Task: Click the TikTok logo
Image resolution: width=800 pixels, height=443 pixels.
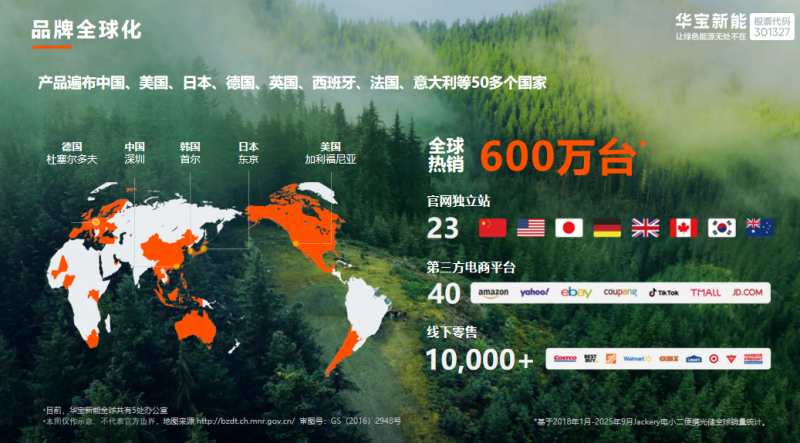Action: 663,293
